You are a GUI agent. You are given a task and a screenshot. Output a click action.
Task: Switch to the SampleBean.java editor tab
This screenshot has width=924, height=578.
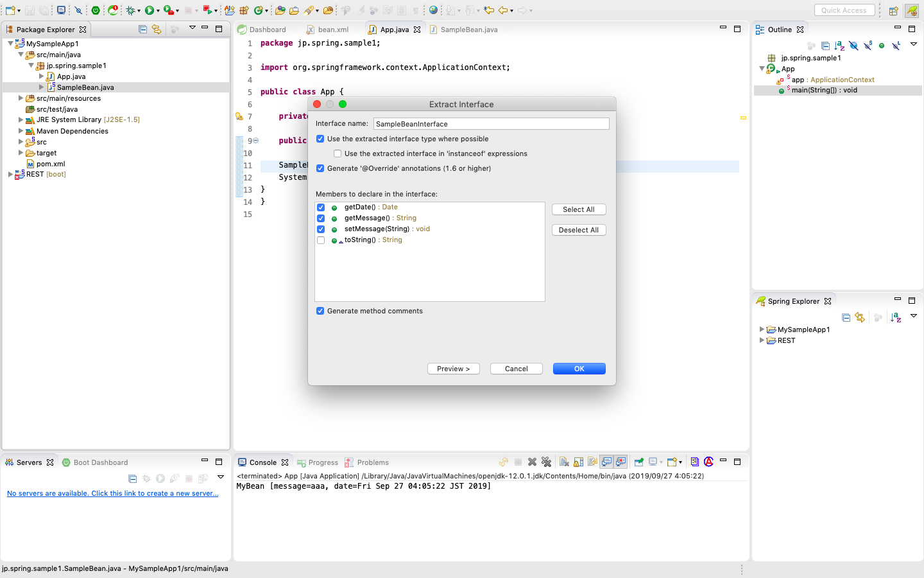coord(463,30)
